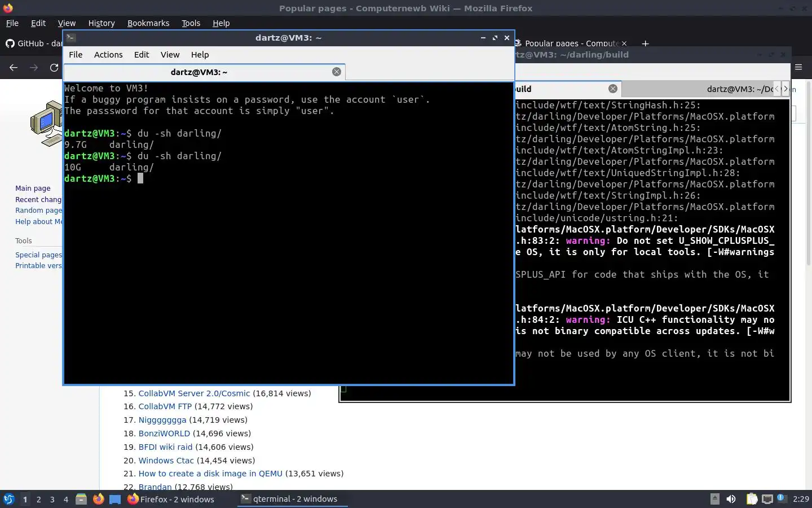Switch to the GitHub tab in Firefox
812x508 pixels.
(x=34, y=43)
